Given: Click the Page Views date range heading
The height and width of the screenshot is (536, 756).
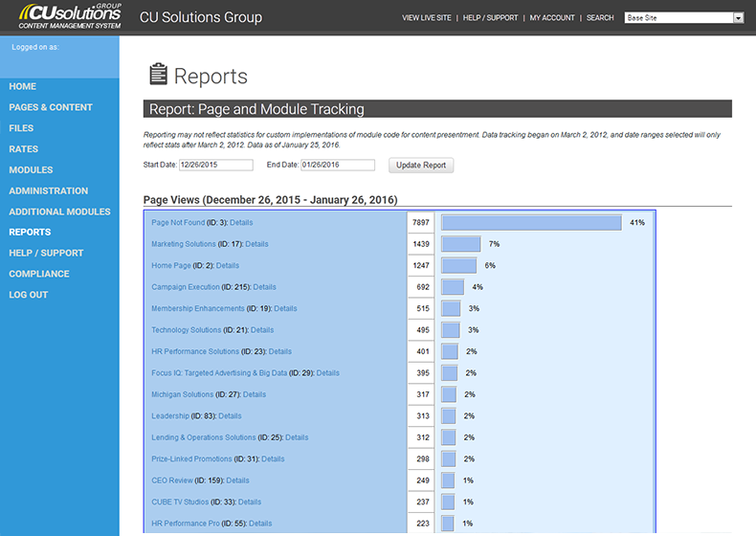Looking at the screenshot, I should (x=270, y=200).
